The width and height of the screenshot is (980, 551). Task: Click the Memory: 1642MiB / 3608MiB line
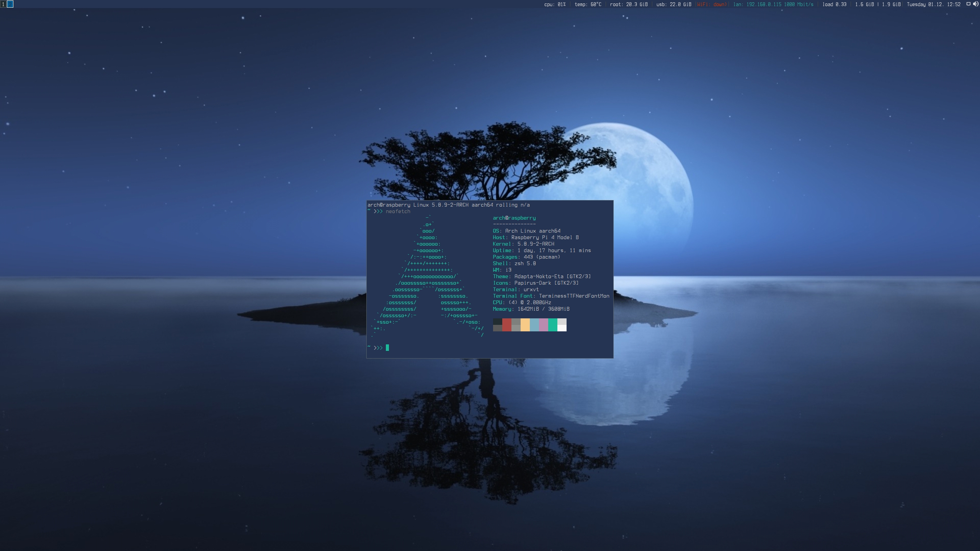tap(531, 309)
